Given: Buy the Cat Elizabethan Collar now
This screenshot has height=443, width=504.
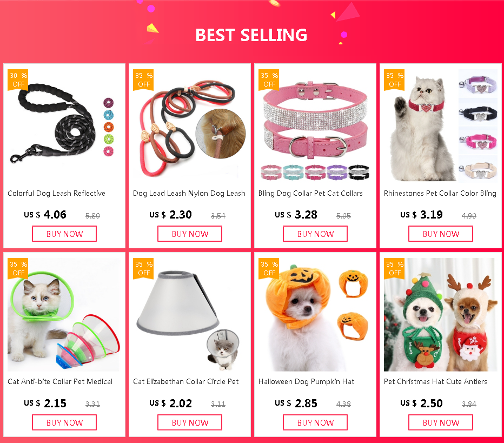Looking at the screenshot, I should click(190, 422).
